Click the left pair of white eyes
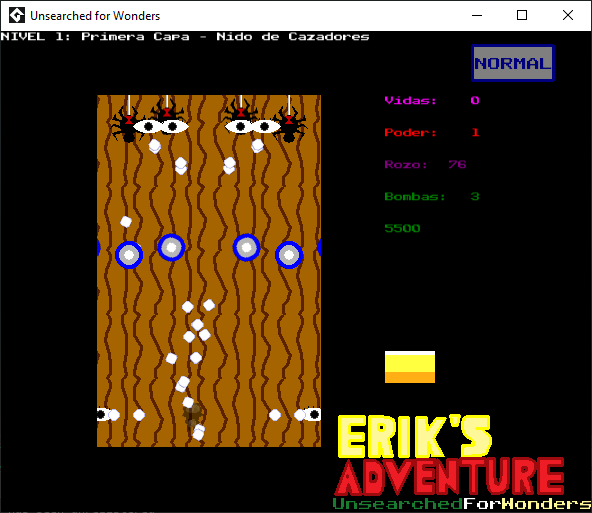 click(x=160, y=126)
